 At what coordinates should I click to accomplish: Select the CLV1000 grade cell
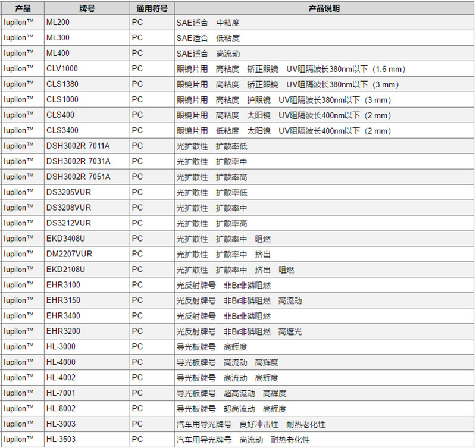62,69
